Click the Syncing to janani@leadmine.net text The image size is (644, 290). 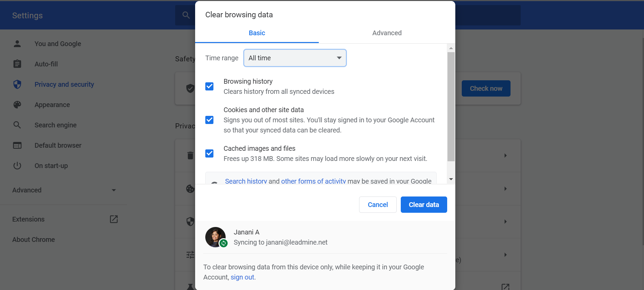[x=281, y=242]
